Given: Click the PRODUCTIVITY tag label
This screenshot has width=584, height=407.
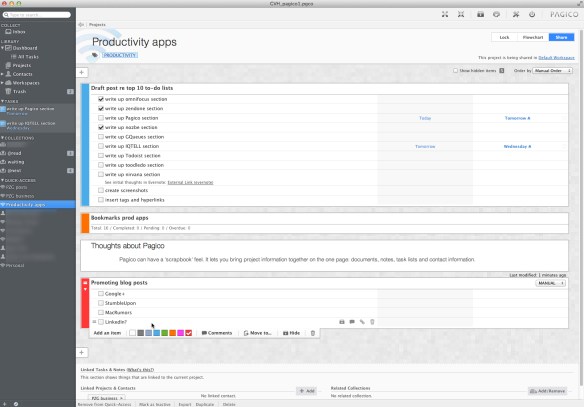Looking at the screenshot, I should tap(120, 55).
